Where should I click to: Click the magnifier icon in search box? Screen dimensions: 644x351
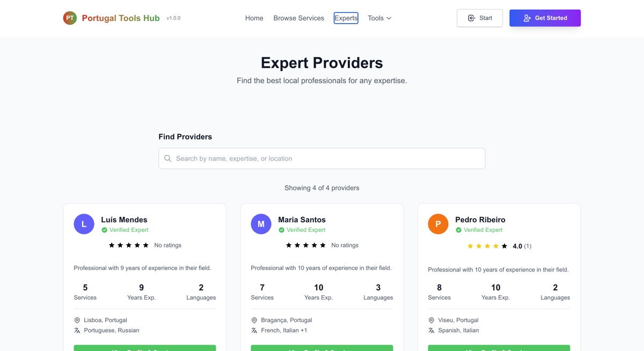pos(168,158)
